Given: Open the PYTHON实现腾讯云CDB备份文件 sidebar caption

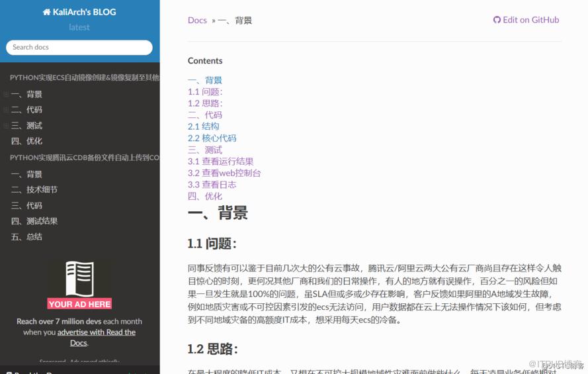Looking at the screenshot, I should pos(85,158).
